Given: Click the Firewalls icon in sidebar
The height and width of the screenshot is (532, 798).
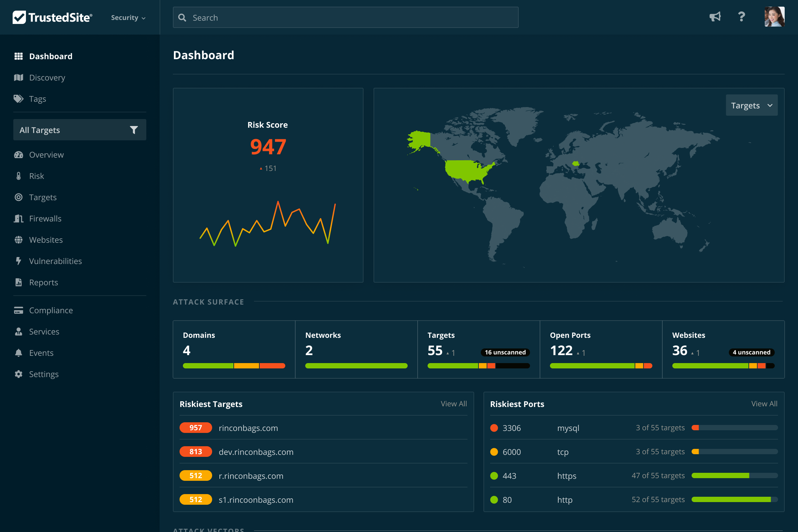Looking at the screenshot, I should pos(19,218).
